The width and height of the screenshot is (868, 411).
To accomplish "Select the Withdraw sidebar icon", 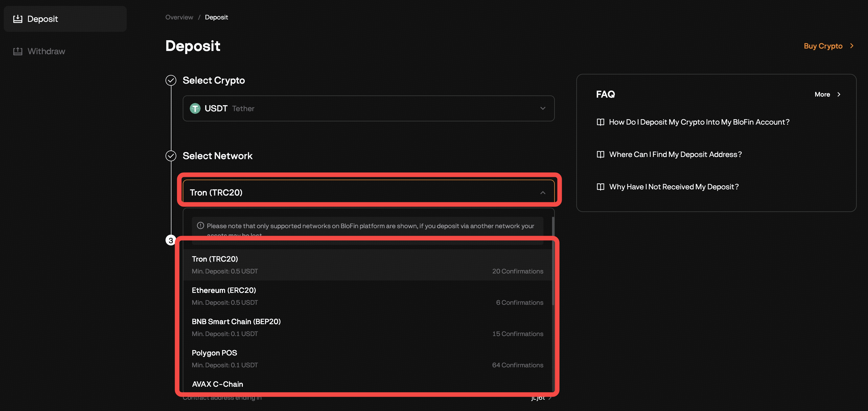I will [x=18, y=51].
